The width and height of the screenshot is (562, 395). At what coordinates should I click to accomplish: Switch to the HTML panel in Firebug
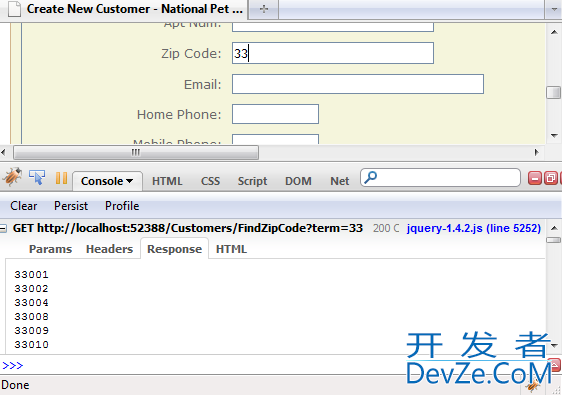(167, 181)
